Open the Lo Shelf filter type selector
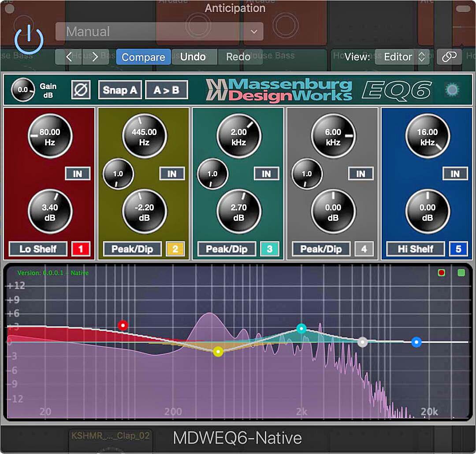The height and width of the screenshot is (454, 476). tap(38, 249)
